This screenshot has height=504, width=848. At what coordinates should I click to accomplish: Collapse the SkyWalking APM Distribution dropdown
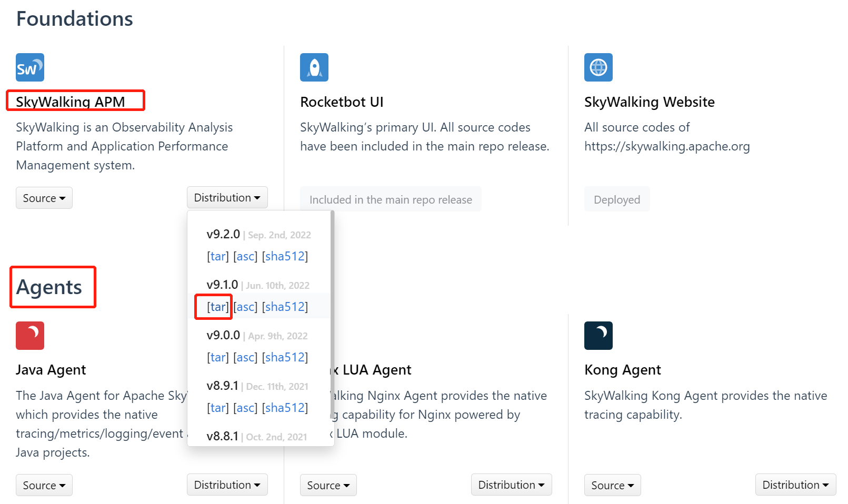227,197
